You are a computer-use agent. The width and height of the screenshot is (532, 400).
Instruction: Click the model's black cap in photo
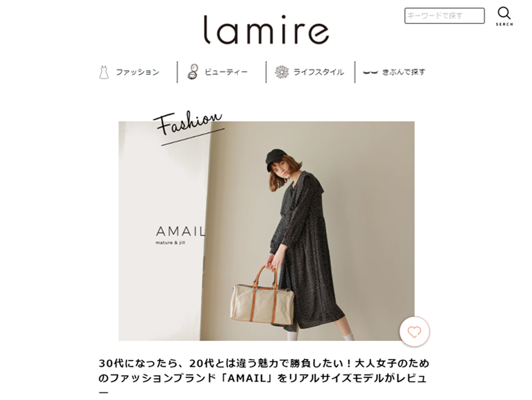coord(276,157)
